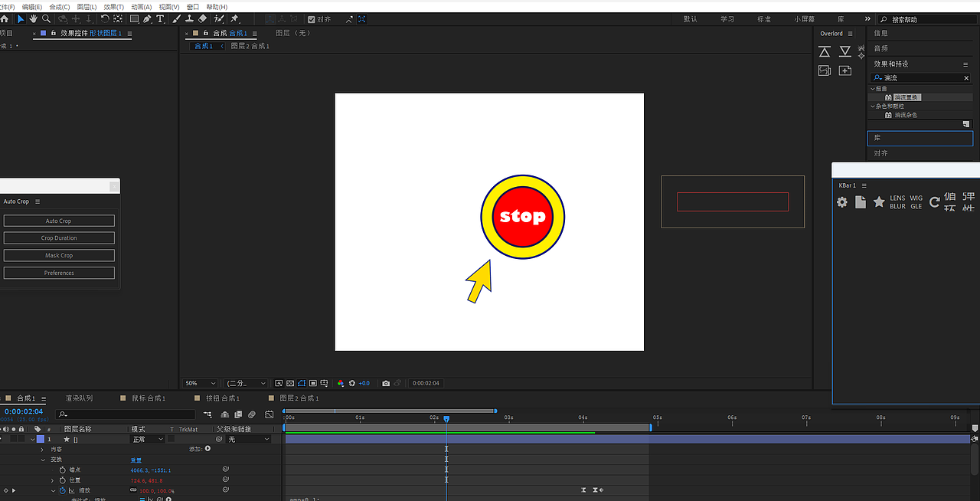Open the 效果(T) menu
Viewport: 980px width, 501px height.
(x=114, y=7)
